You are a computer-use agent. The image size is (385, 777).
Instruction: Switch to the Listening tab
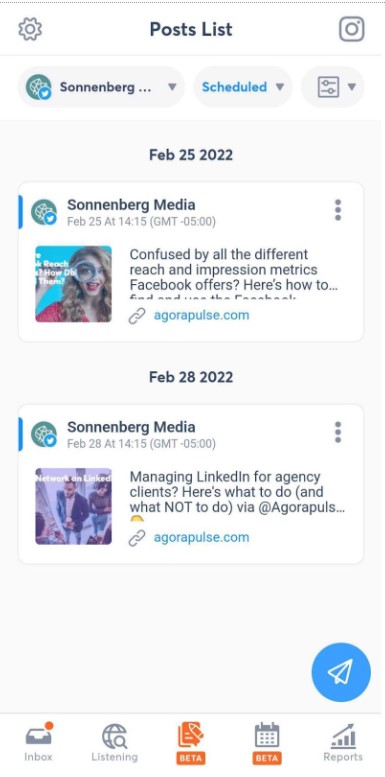tap(114, 742)
